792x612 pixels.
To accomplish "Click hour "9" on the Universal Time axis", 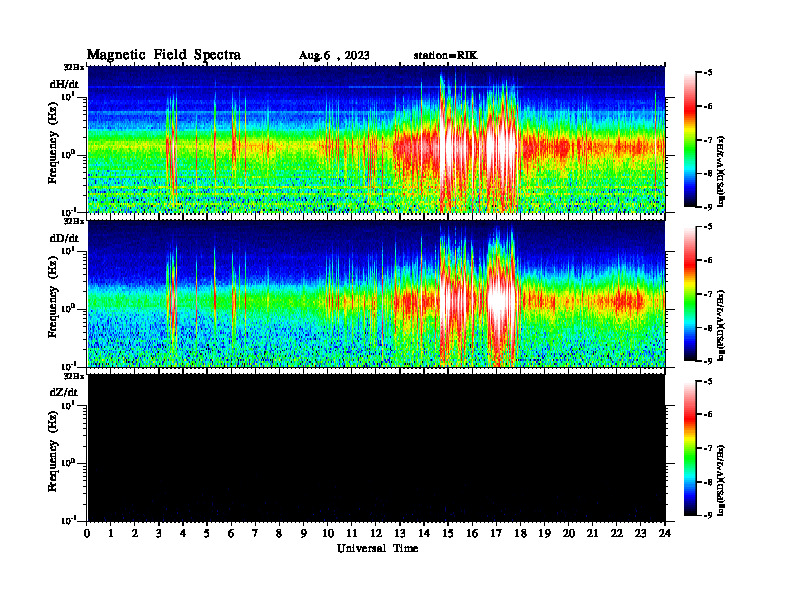I will (x=304, y=534).
